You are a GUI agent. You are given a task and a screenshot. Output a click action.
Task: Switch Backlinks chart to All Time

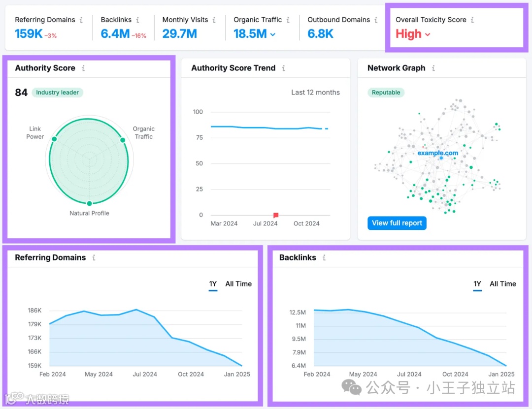click(x=503, y=284)
